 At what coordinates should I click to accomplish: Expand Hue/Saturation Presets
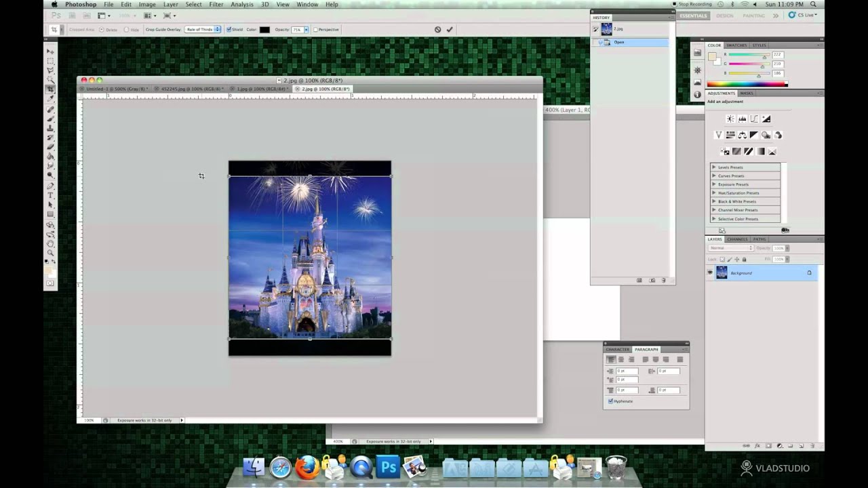[x=714, y=192]
